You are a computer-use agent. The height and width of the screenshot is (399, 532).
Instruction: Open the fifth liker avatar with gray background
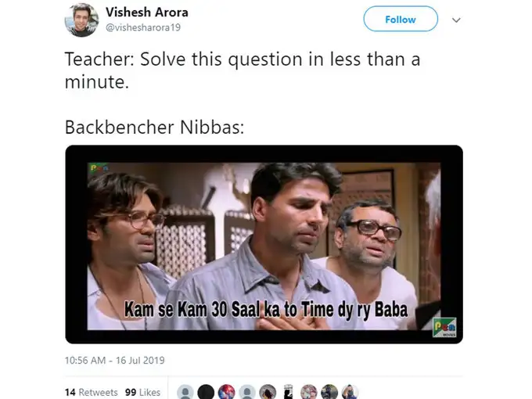(x=268, y=392)
